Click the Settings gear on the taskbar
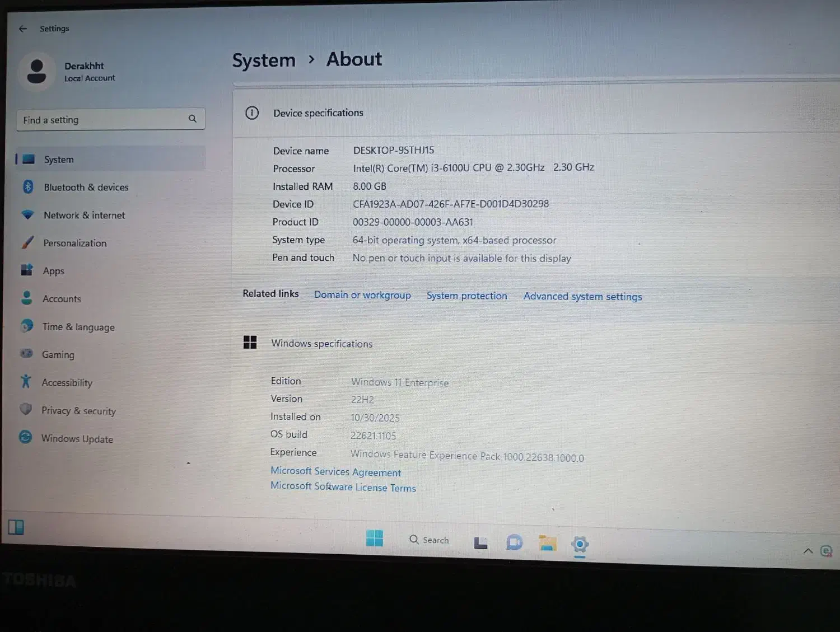The height and width of the screenshot is (632, 840). 580,544
